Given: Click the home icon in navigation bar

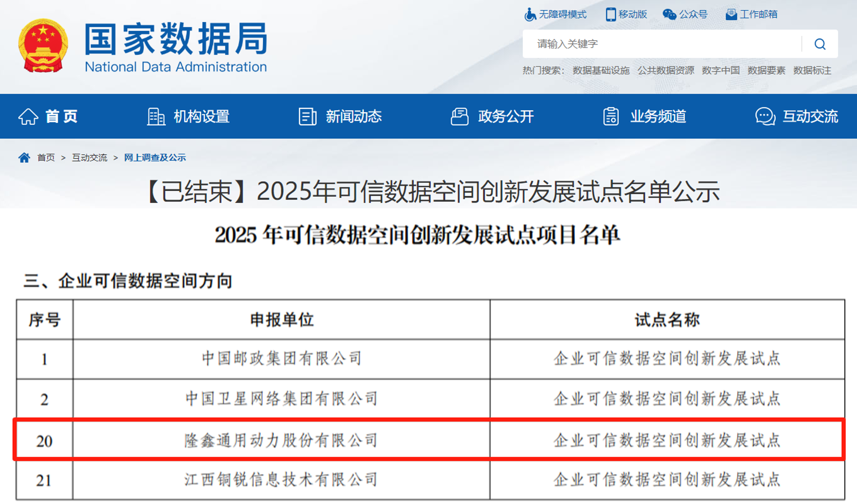Looking at the screenshot, I should [x=28, y=117].
